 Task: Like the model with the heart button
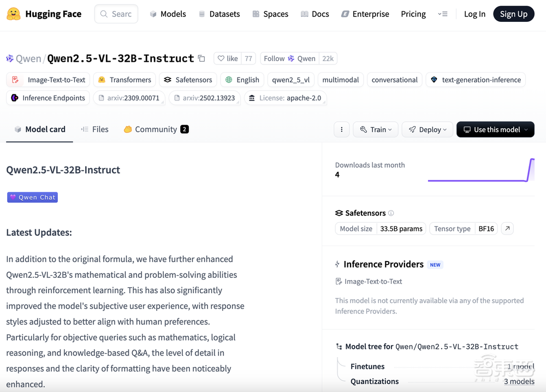[x=228, y=58]
